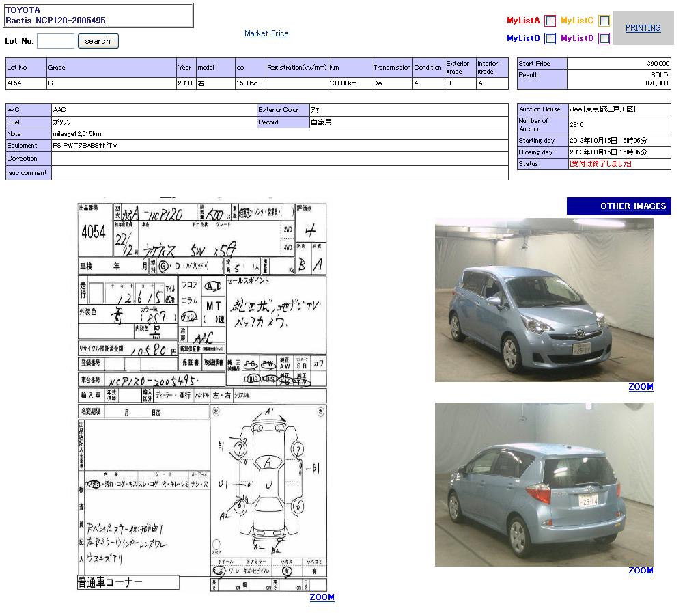
Task: Click the front view car photo
Action: pos(544,299)
